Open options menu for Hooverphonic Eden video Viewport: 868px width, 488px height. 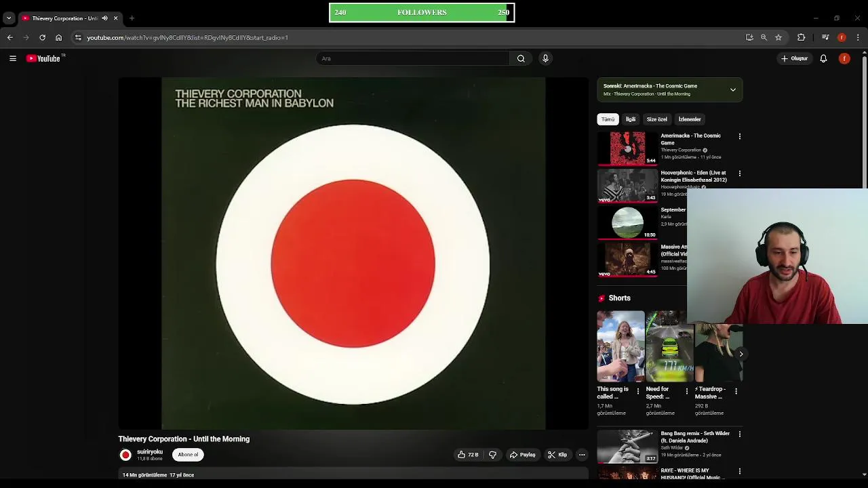(x=740, y=174)
